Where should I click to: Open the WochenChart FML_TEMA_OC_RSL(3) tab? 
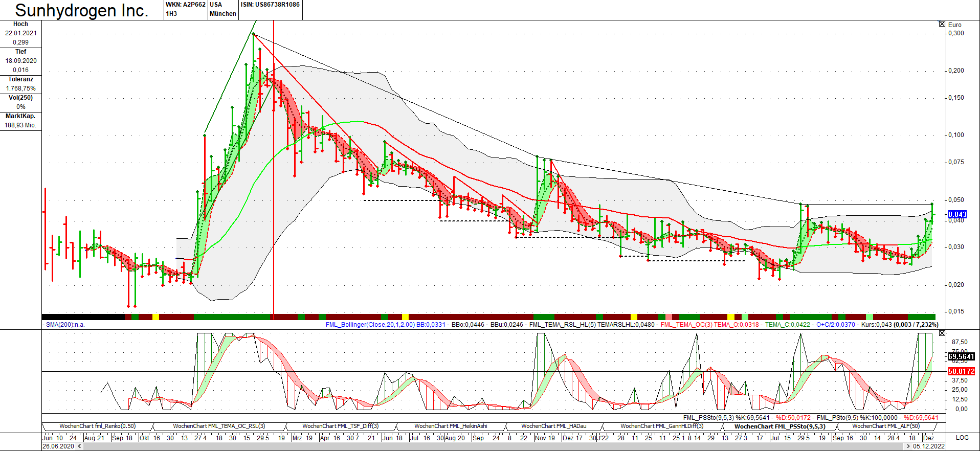pos(219,426)
